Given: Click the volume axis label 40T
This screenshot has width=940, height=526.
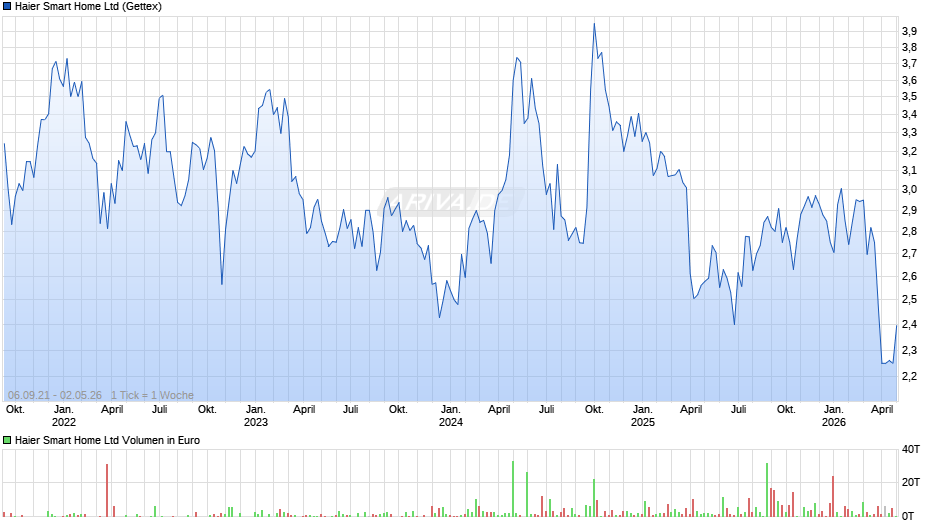Looking at the screenshot, I should (911, 449).
